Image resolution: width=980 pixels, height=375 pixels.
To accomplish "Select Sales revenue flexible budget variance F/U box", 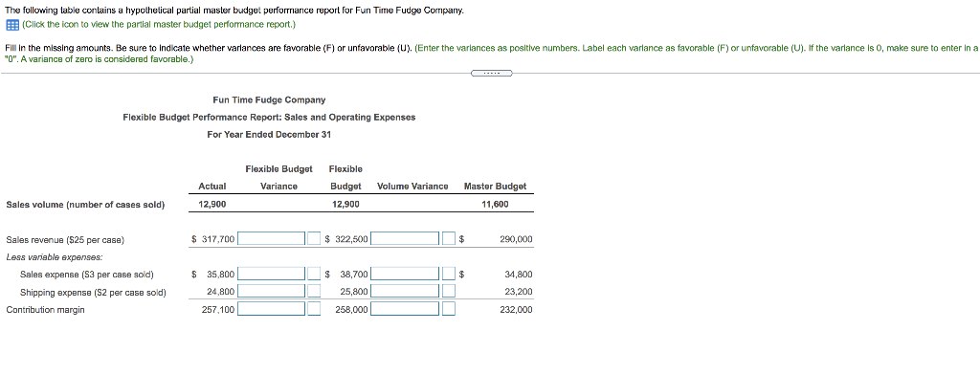I will click(314, 239).
